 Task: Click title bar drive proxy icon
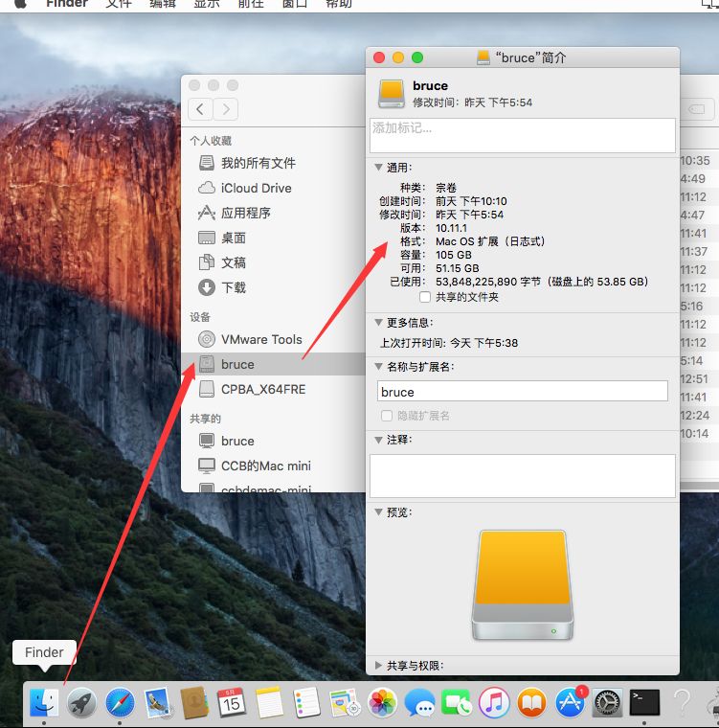click(483, 57)
